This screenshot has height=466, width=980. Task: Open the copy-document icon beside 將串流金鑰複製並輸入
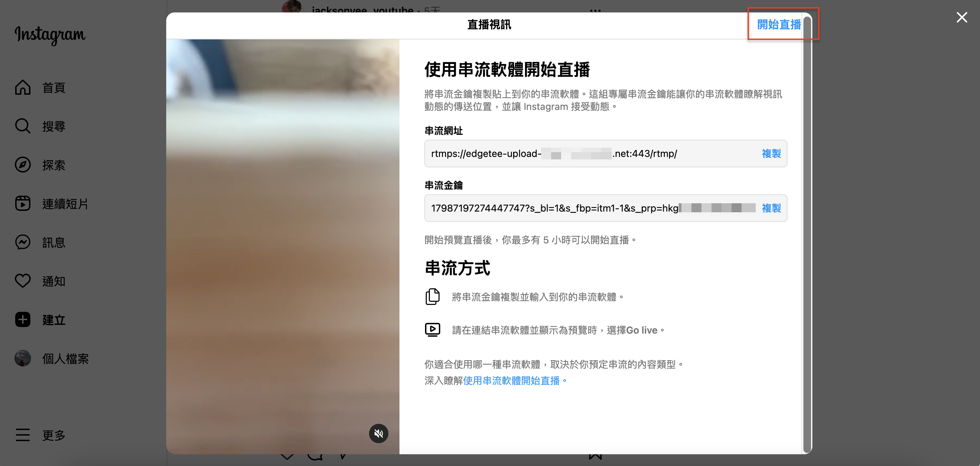[432, 297]
